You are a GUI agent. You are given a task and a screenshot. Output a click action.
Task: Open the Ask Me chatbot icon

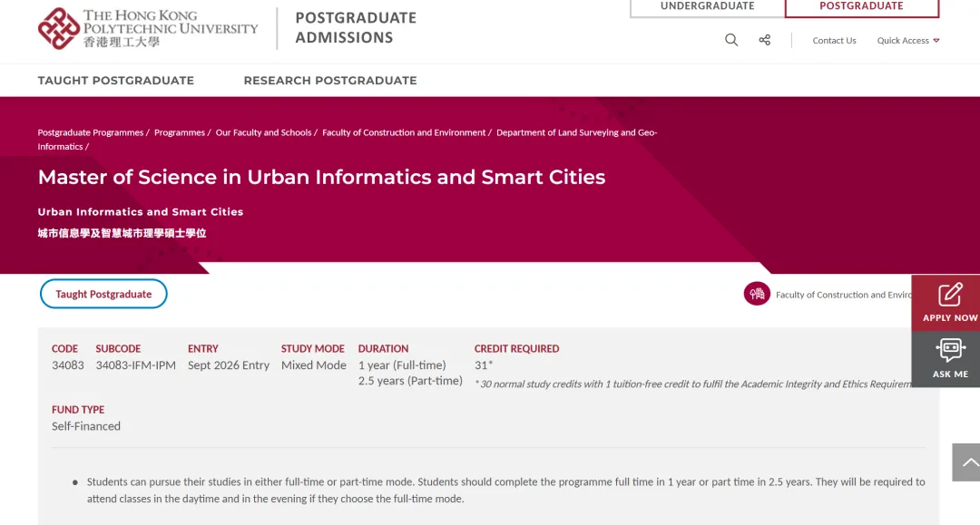click(949, 351)
